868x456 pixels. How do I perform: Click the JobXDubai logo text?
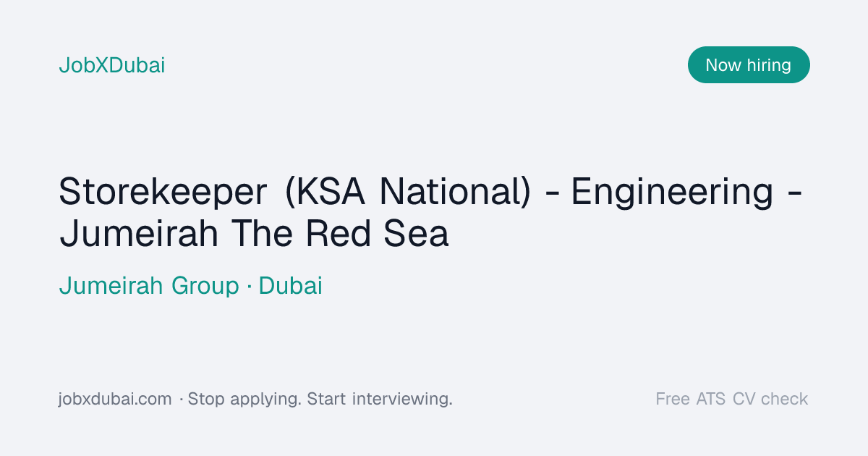[112, 65]
